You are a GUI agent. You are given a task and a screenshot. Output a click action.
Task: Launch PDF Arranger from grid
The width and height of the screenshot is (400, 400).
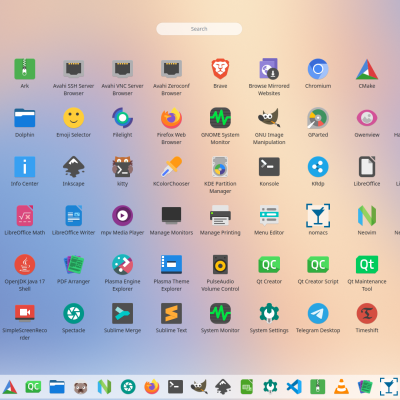[74, 265]
